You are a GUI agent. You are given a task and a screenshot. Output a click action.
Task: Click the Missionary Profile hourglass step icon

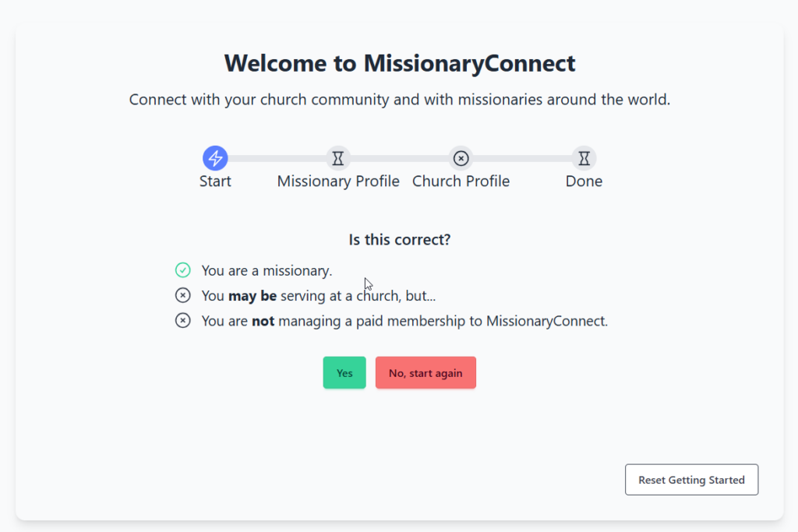tap(338, 158)
